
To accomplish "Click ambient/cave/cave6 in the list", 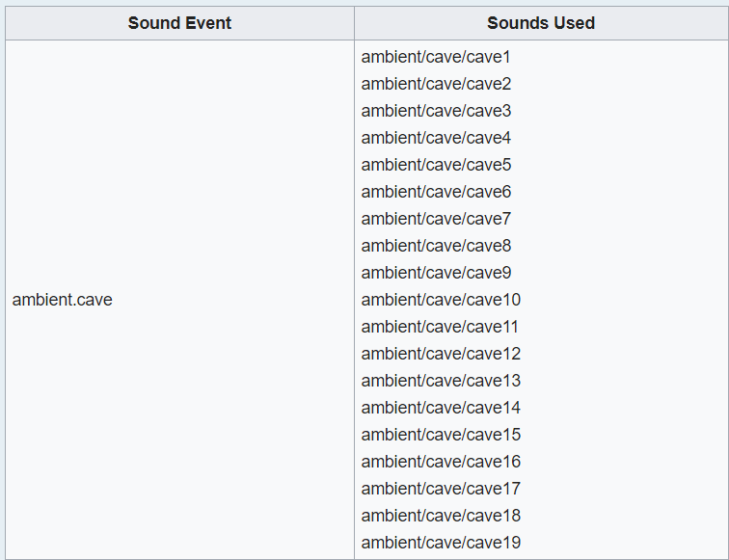I will coord(436,192).
